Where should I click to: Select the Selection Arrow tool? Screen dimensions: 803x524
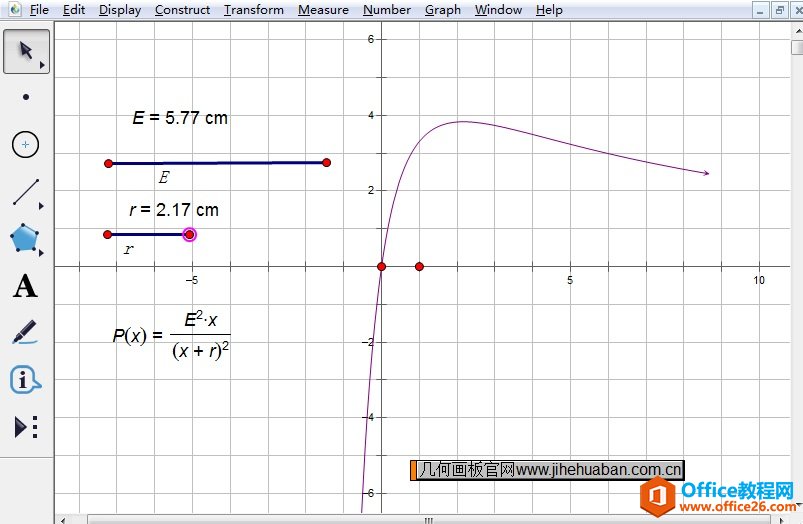point(26,51)
